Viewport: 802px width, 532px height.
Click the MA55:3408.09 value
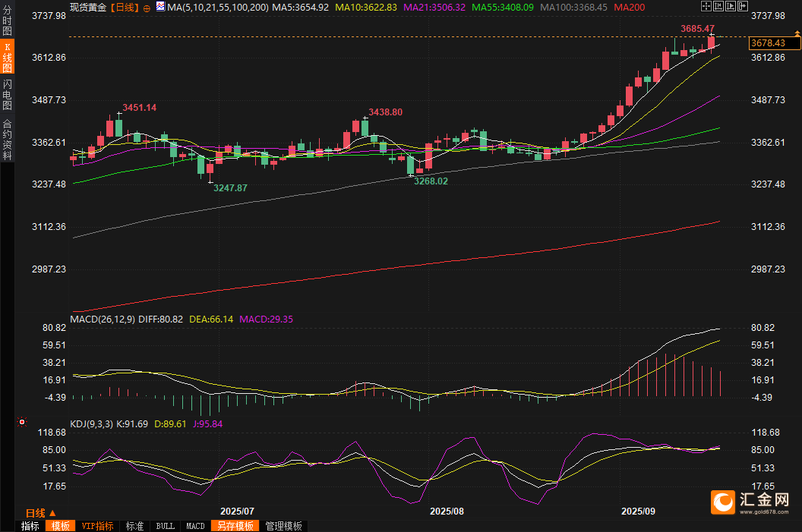(502, 7)
